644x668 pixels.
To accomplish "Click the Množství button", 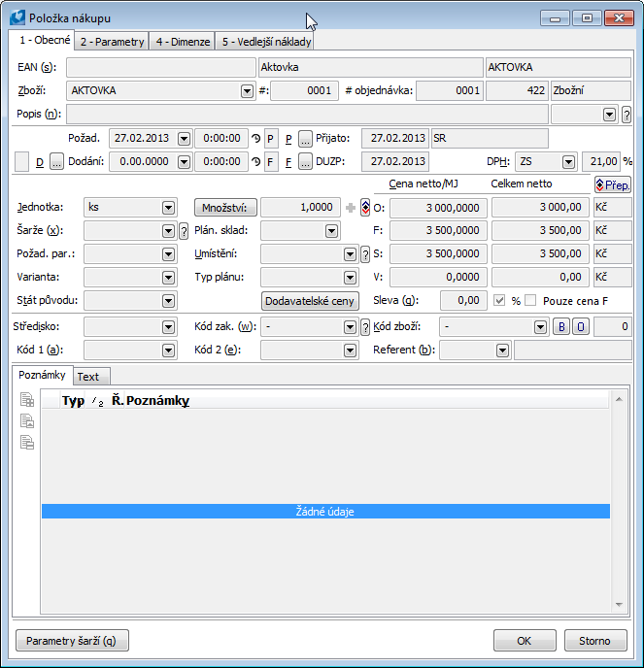I will point(225,208).
